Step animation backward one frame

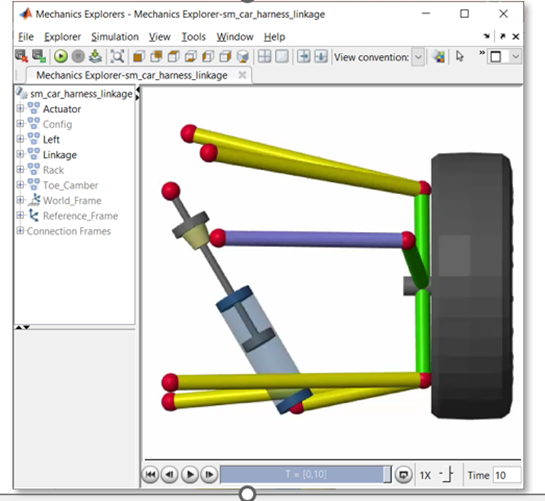(170, 475)
